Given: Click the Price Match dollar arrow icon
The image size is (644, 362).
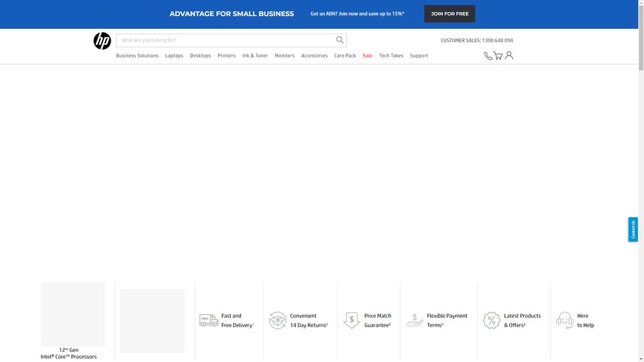Looking at the screenshot, I should tap(352, 320).
